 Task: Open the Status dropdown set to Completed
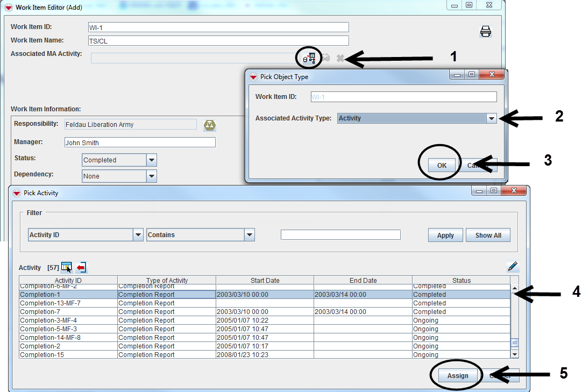[x=152, y=160]
